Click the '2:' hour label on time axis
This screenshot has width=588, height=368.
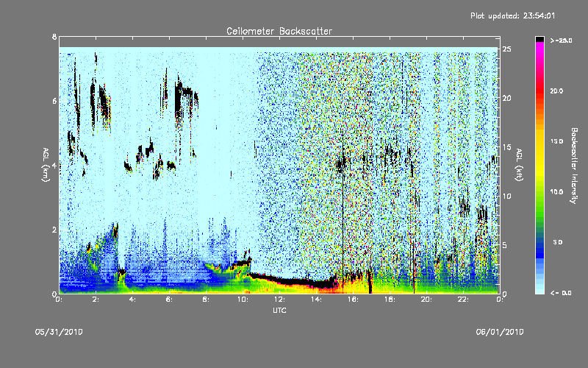point(96,300)
